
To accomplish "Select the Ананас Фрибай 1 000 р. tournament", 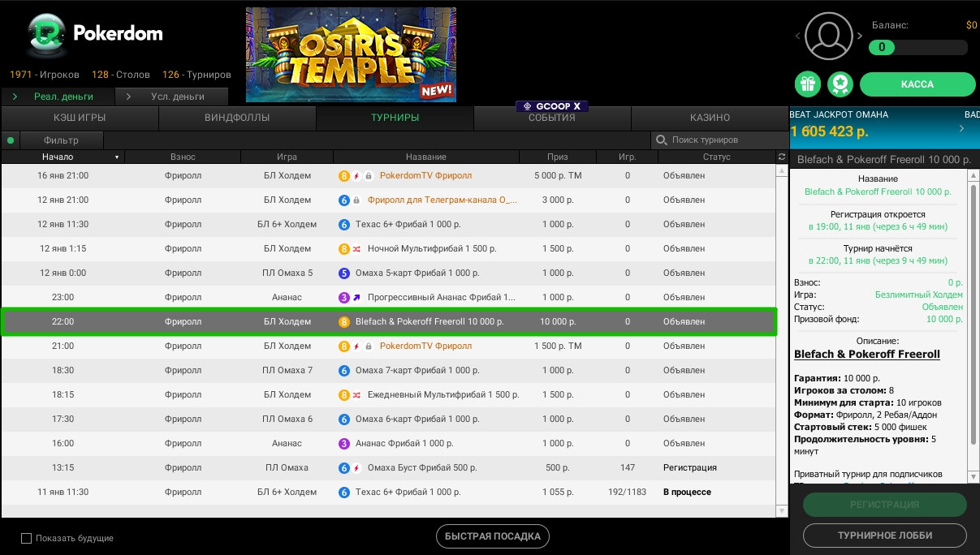I will pos(388,443).
